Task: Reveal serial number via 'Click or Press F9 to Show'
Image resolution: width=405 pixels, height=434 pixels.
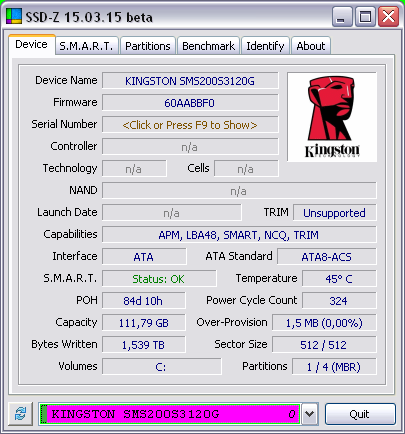Action: [x=190, y=125]
